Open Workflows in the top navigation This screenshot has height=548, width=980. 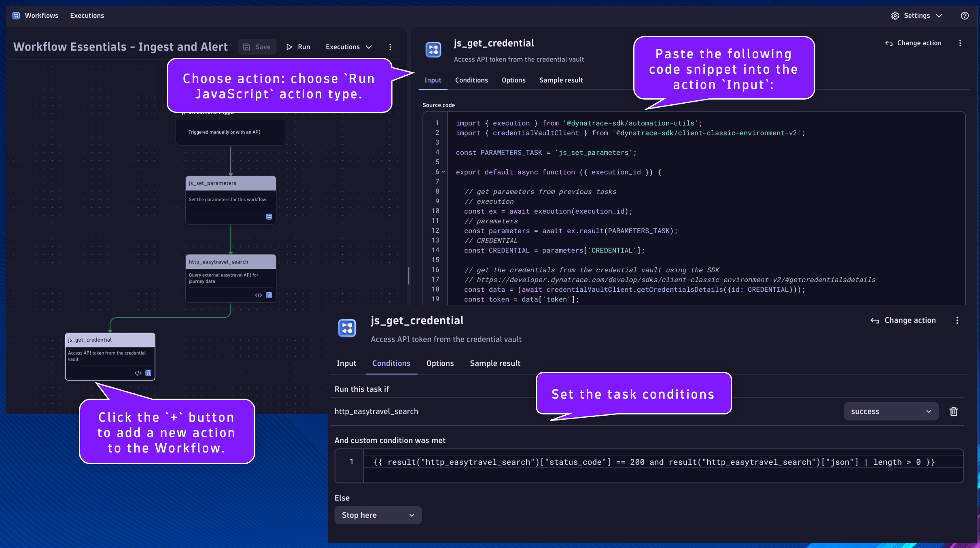[x=41, y=15]
